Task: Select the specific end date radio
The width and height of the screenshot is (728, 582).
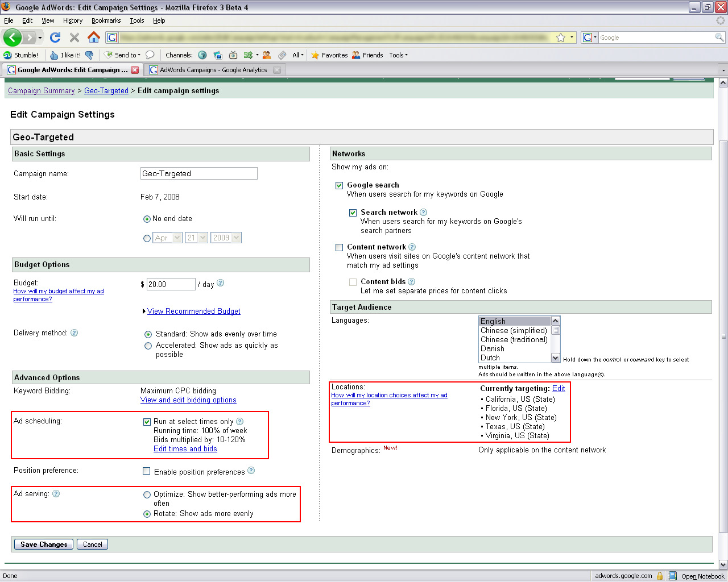Action: [147, 239]
